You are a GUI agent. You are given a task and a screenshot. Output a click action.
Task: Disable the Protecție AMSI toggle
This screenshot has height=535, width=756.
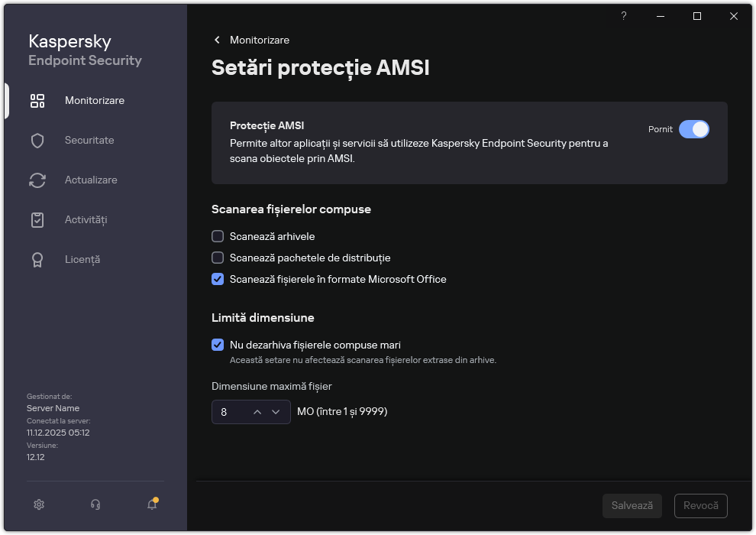(x=695, y=129)
